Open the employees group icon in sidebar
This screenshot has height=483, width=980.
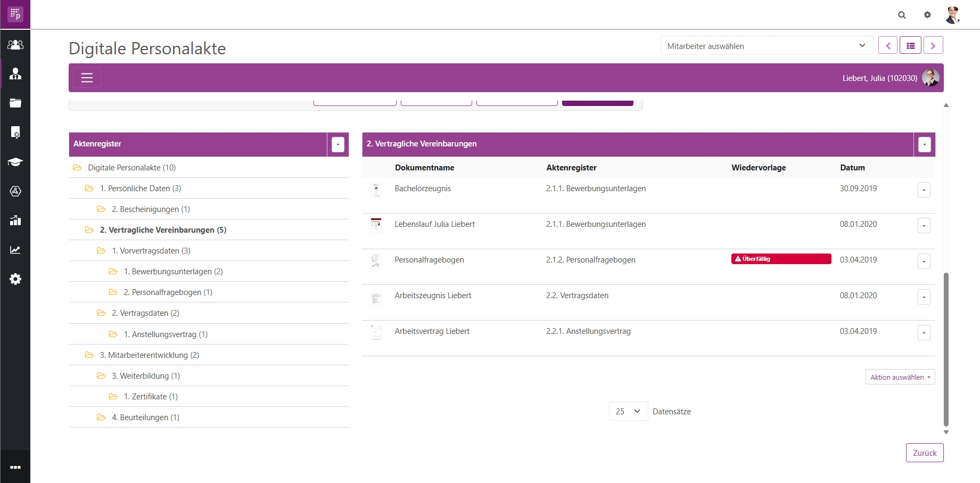[x=15, y=45]
